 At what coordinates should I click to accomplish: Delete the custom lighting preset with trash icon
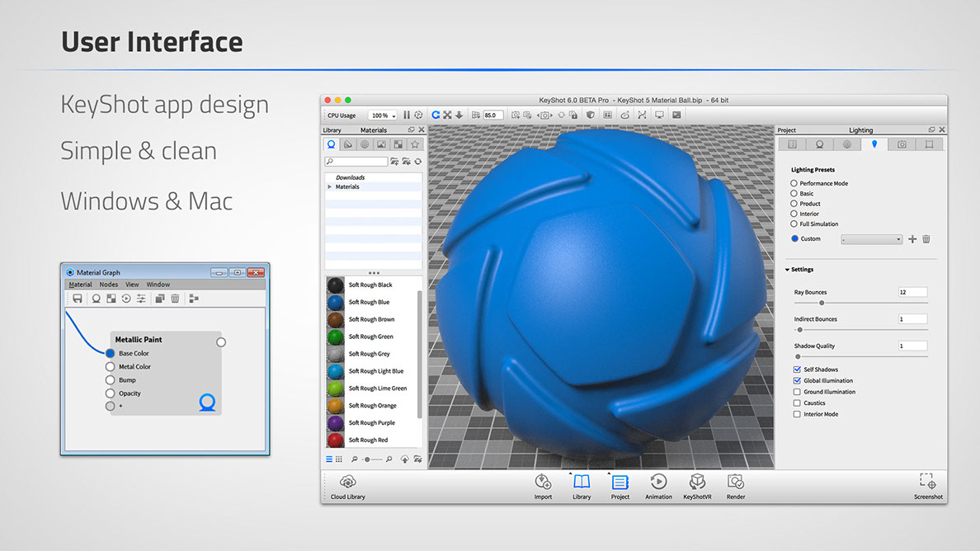tap(926, 239)
